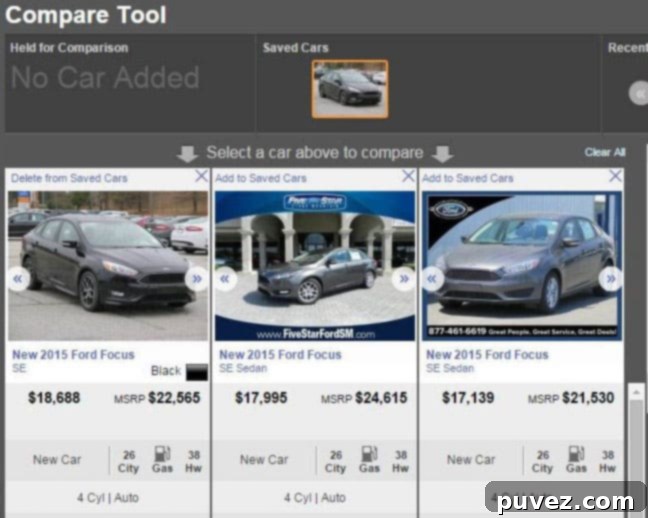Click the $18,688 price

tap(54, 398)
